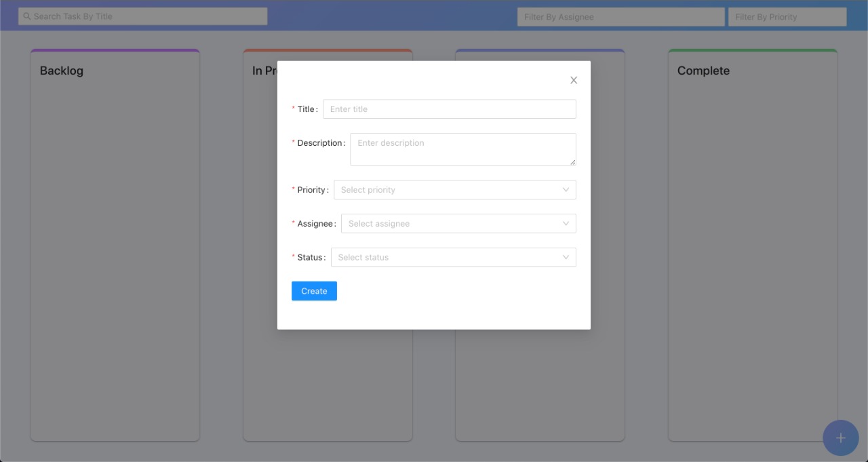Click the X to close the dialog

coord(573,79)
